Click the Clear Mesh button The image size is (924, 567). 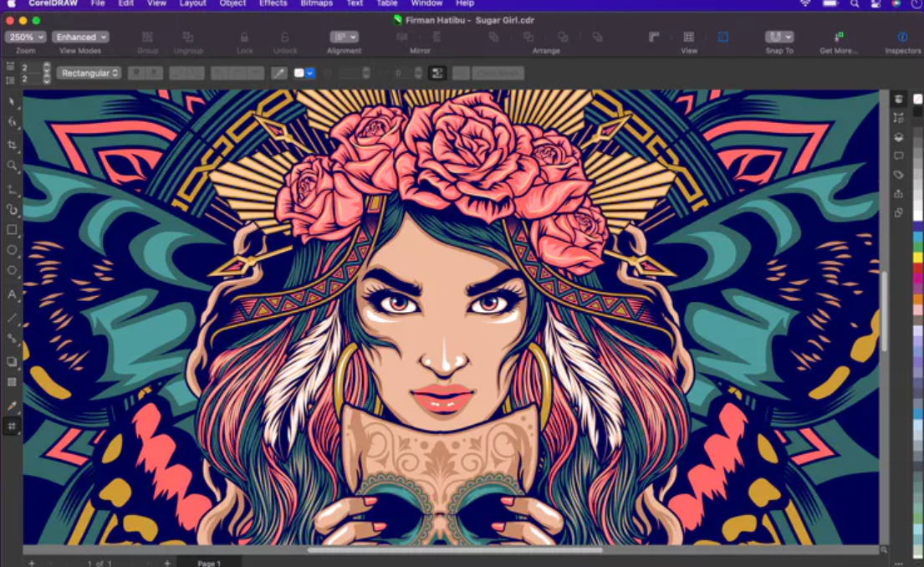[498, 73]
